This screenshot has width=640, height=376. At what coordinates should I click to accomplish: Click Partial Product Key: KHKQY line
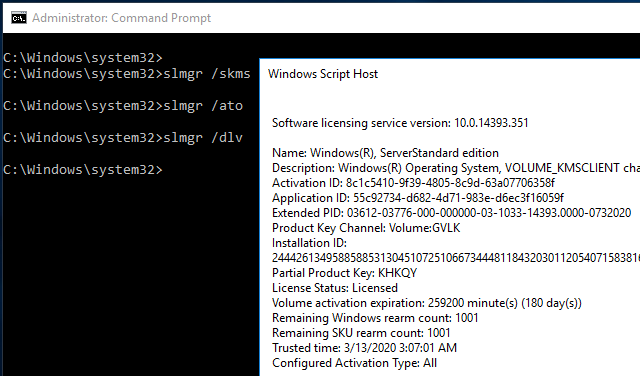coord(344,273)
